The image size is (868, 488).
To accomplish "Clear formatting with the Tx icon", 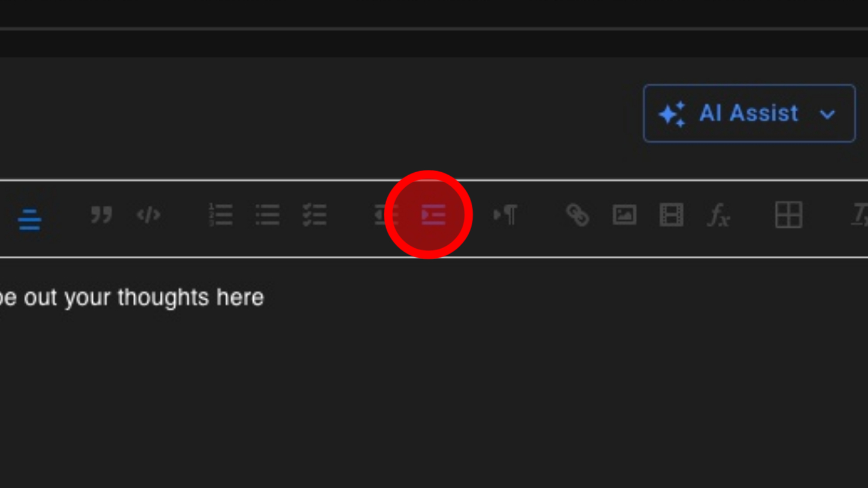I will pyautogui.click(x=860, y=215).
